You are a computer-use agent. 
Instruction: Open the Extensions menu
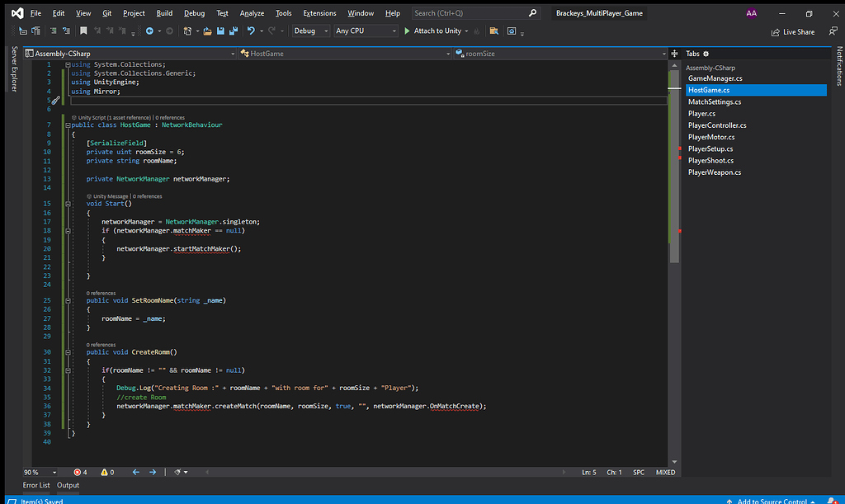319,13
